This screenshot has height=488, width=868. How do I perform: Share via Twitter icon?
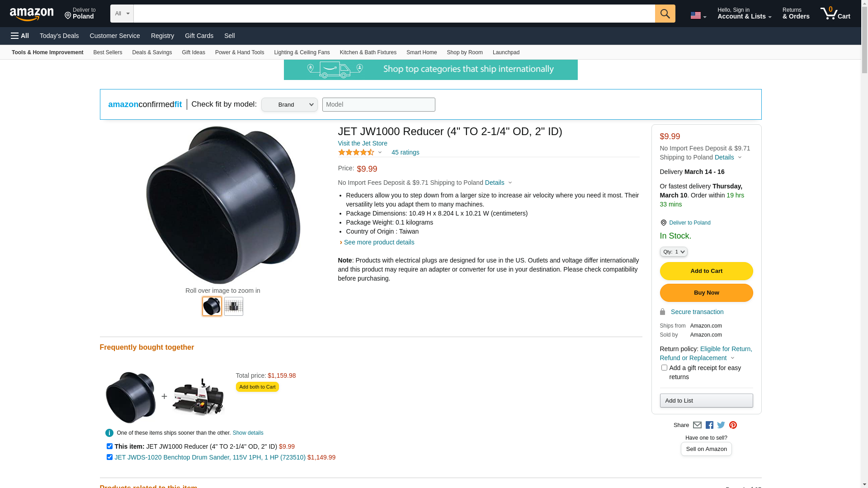tap(721, 425)
